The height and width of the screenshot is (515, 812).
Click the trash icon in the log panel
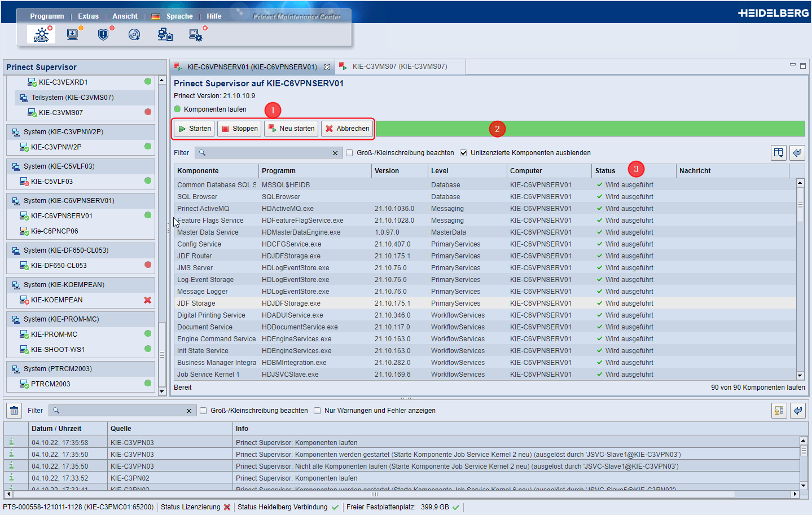[14, 411]
